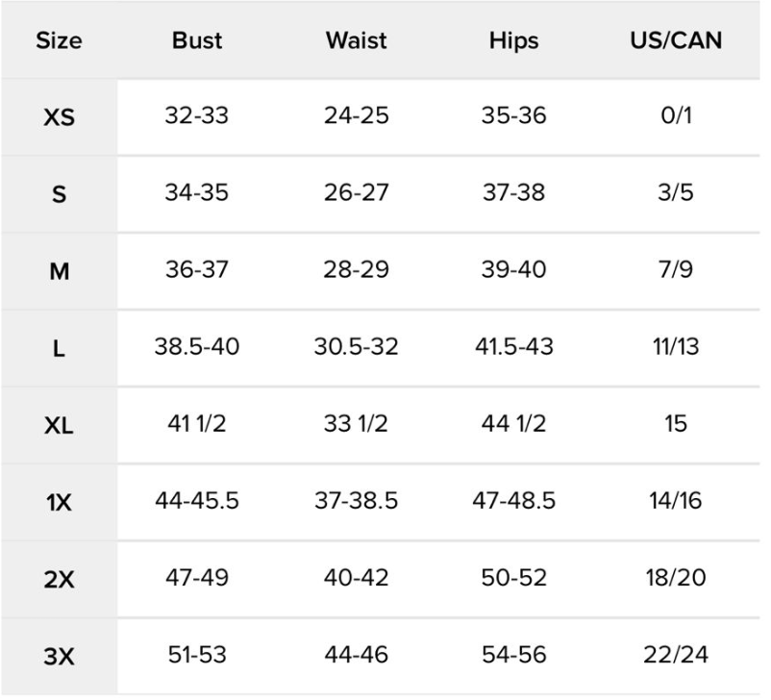The image size is (771, 700).
Task: Click the 32-33 bust measurement cell
Action: click(x=197, y=116)
